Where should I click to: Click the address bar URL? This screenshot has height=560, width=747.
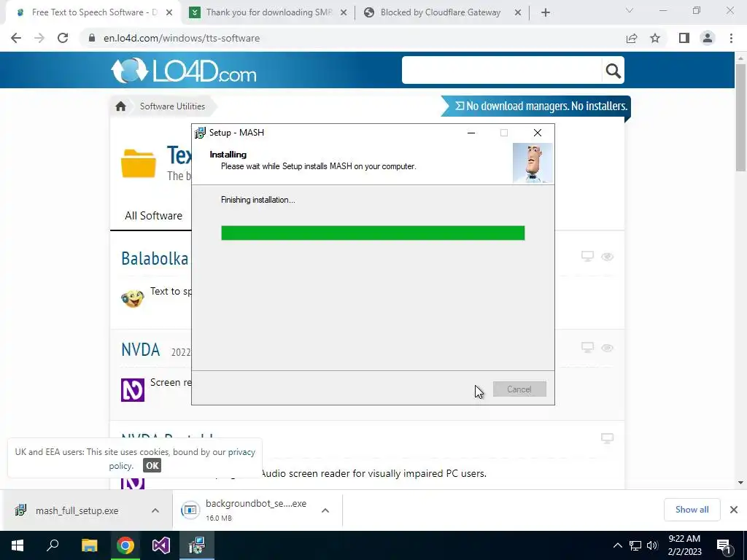click(182, 38)
